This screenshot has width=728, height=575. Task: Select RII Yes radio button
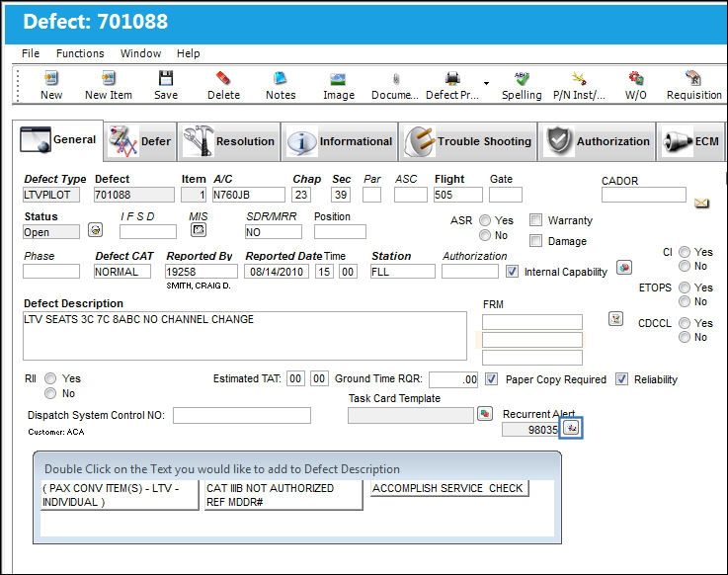(x=50, y=378)
